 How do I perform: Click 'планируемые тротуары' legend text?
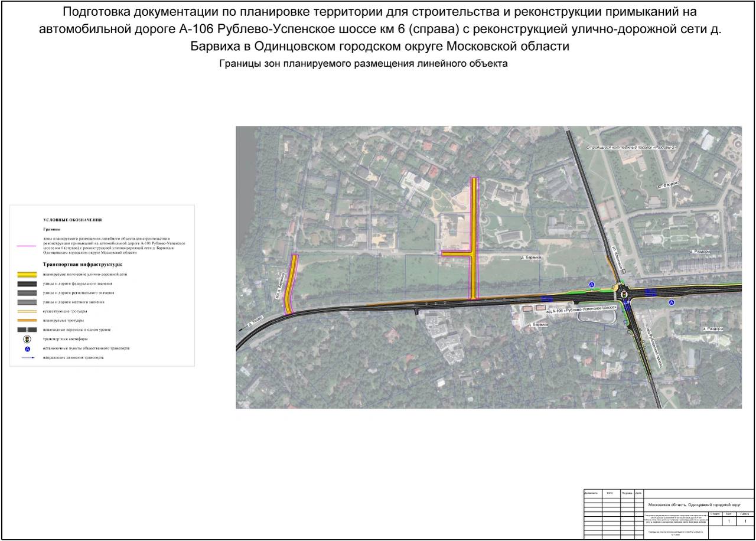pos(63,320)
